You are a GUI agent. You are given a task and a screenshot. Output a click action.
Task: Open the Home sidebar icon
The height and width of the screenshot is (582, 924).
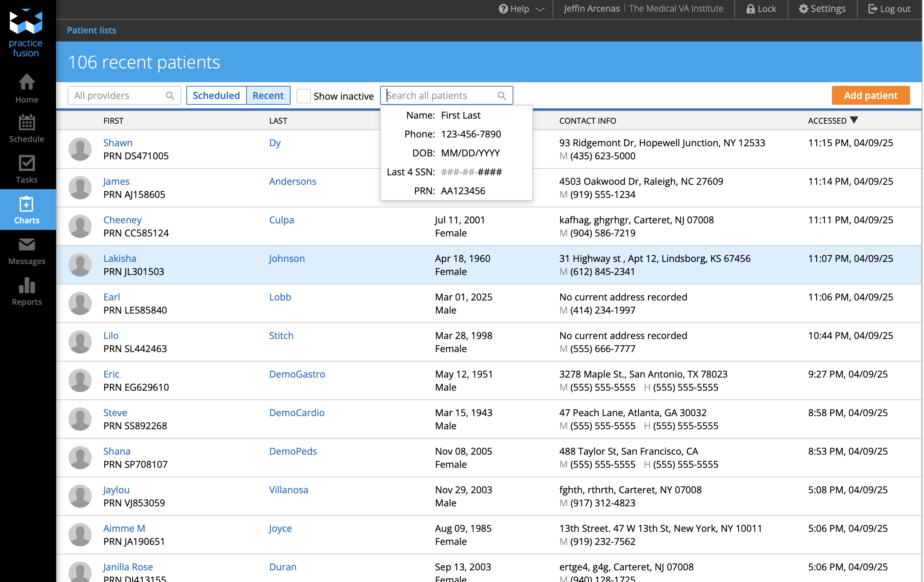[27, 83]
